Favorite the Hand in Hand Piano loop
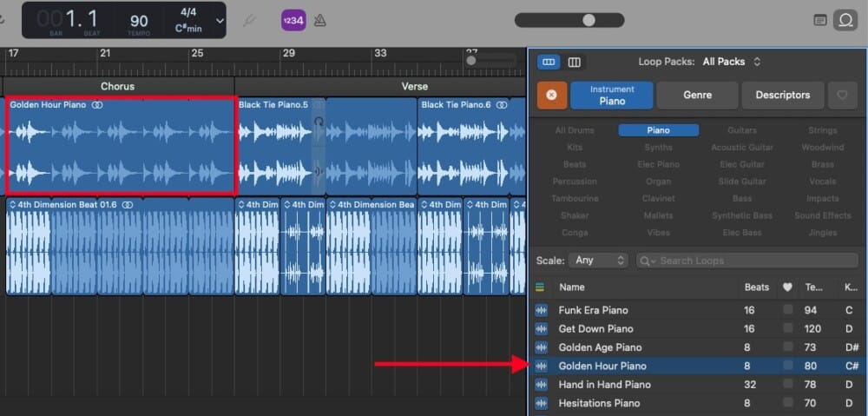This screenshot has height=416, width=868. (788, 384)
